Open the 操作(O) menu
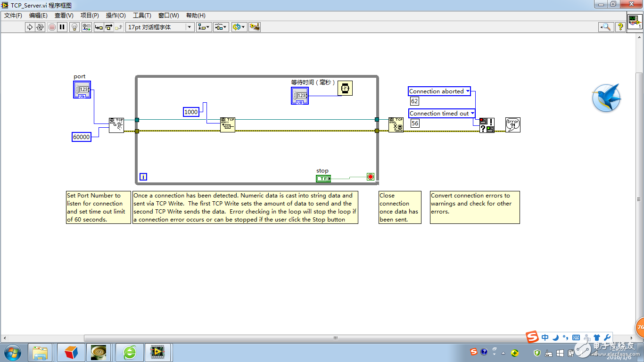The width and height of the screenshot is (644, 362). tap(116, 16)
